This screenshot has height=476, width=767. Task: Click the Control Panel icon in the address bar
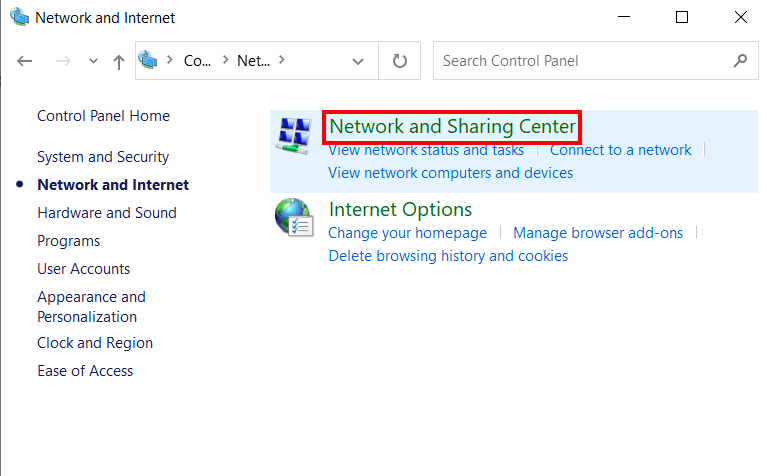click(148, 60)
